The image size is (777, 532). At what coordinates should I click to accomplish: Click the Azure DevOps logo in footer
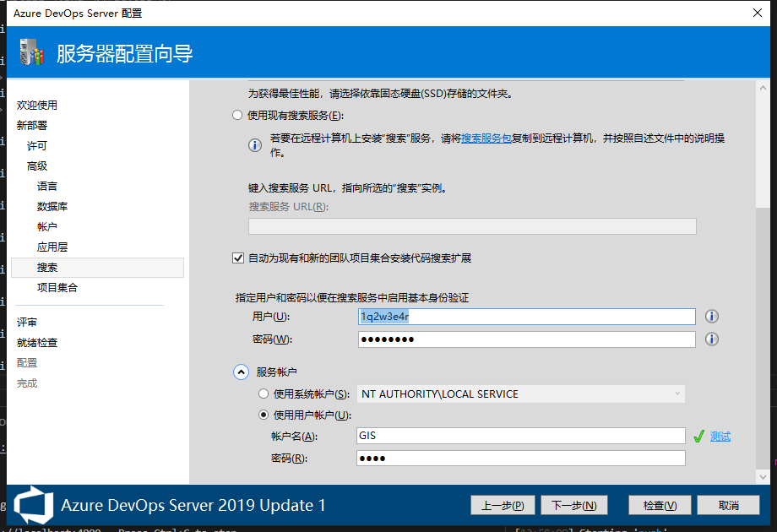(34, 504)
